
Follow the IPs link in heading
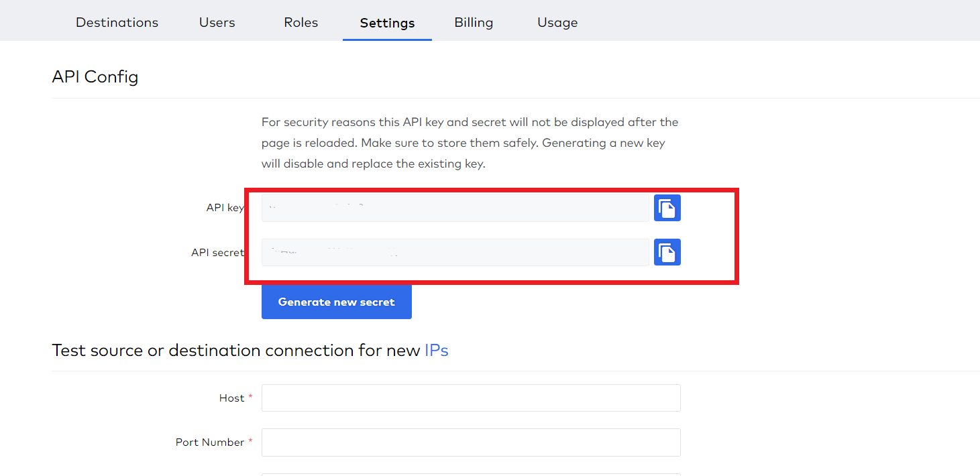tap(436, 350)
